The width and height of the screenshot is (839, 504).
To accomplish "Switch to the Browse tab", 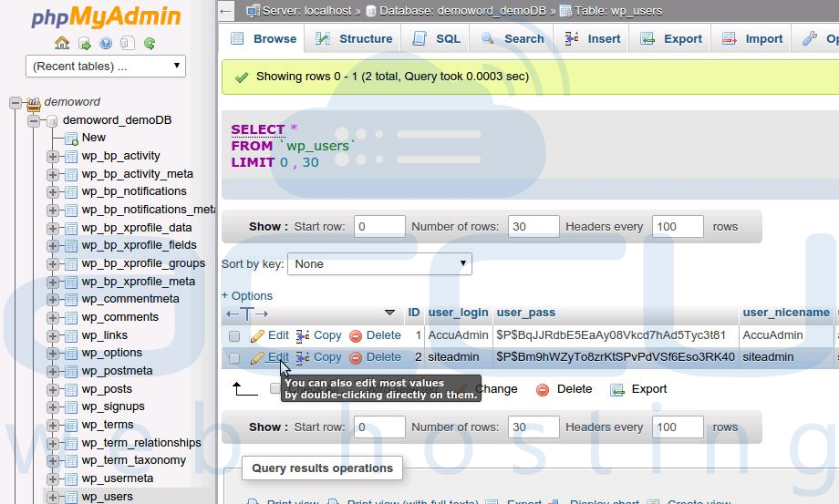I will coord(263,39).
